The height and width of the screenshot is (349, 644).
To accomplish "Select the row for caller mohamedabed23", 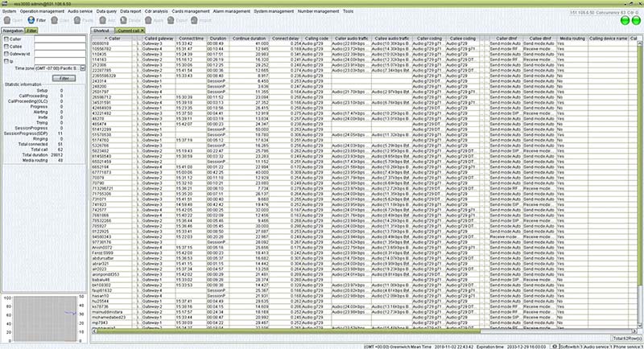I will click(364, 318).
